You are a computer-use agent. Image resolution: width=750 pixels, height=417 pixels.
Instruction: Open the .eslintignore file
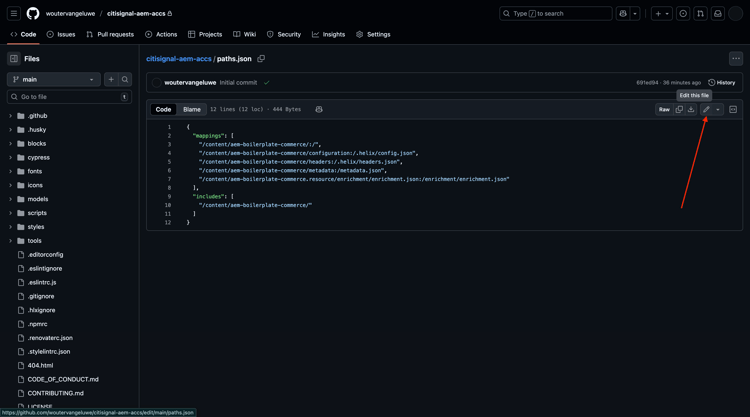tap(44, 268)
